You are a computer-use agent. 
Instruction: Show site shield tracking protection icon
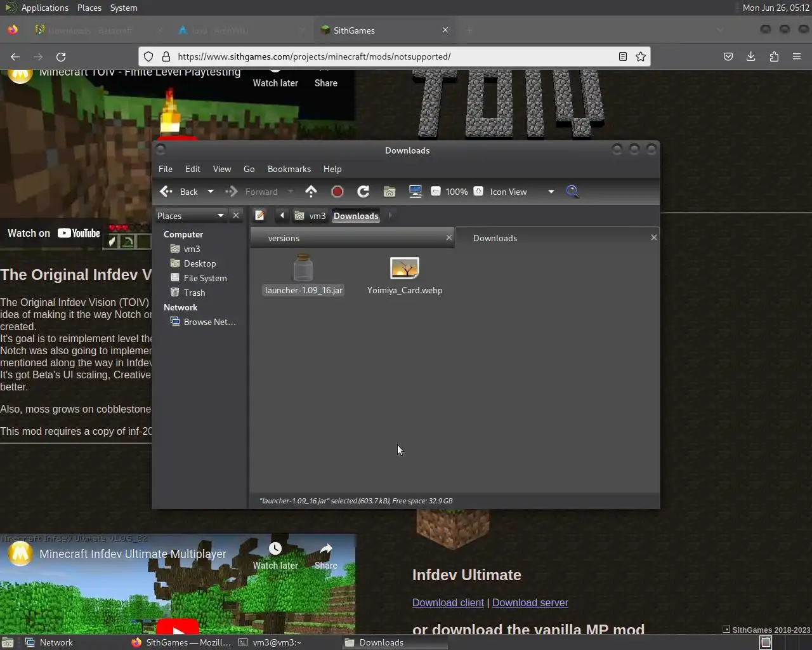click(148, 56)
